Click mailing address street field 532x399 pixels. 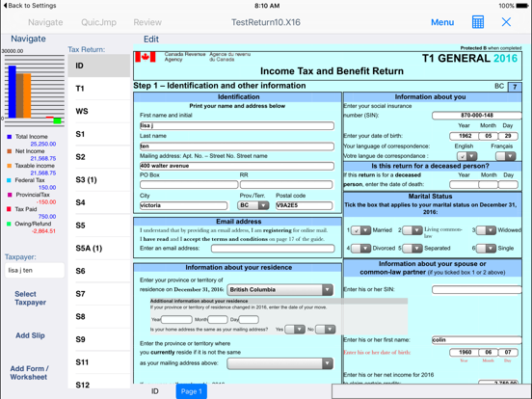[x=237, y=166]
